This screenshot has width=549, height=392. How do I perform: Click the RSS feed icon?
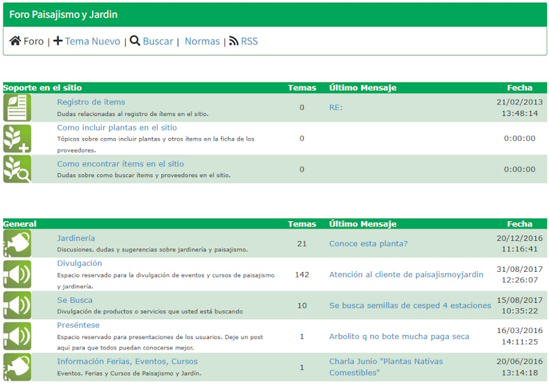[x=233, y=41]
